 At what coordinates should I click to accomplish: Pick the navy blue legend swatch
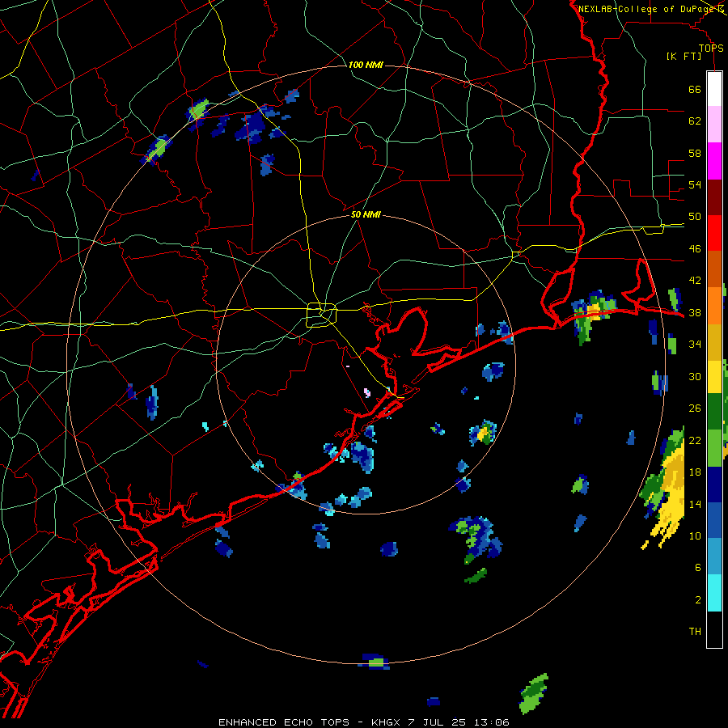714,485
